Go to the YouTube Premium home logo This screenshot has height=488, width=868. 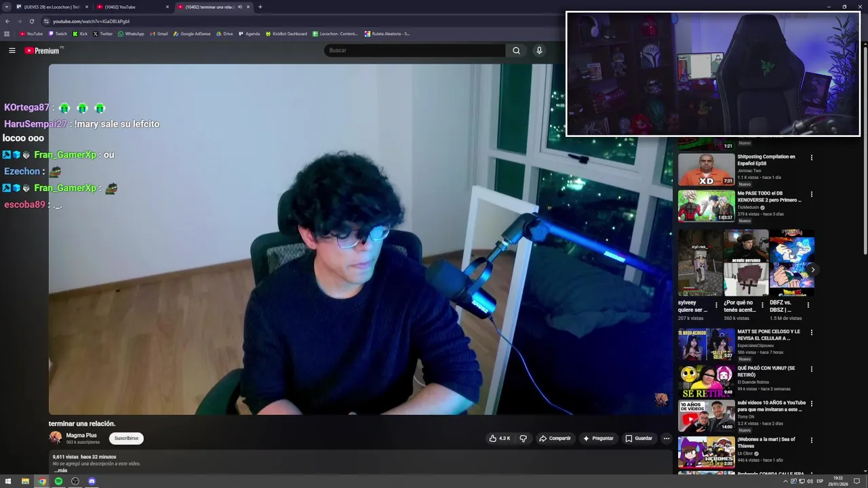[43, 50]
